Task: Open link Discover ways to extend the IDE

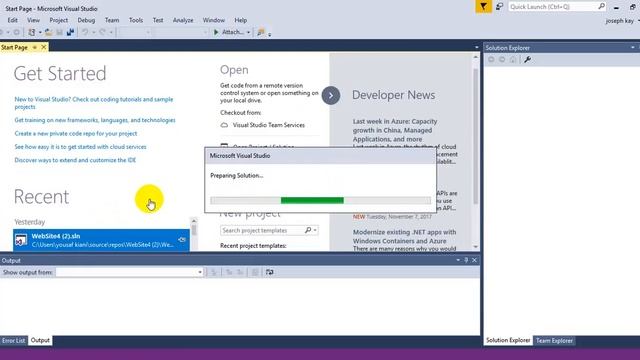Action: pos(75,160)
